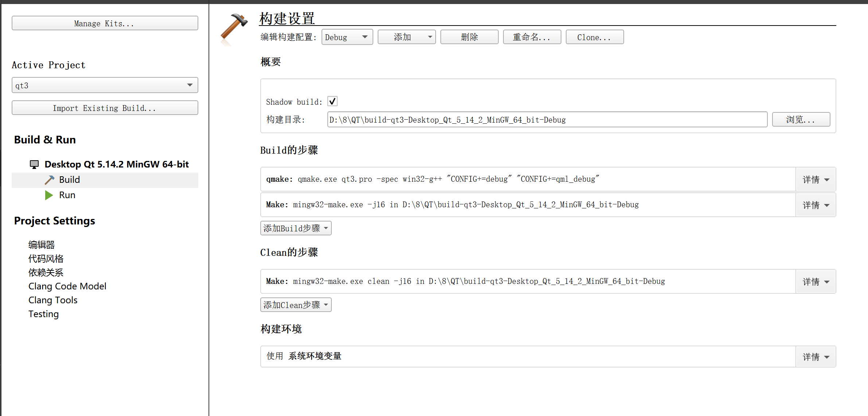Expand details for the mingw32-make build step
This screenshot has height=416, width=868.
(816, 205)
